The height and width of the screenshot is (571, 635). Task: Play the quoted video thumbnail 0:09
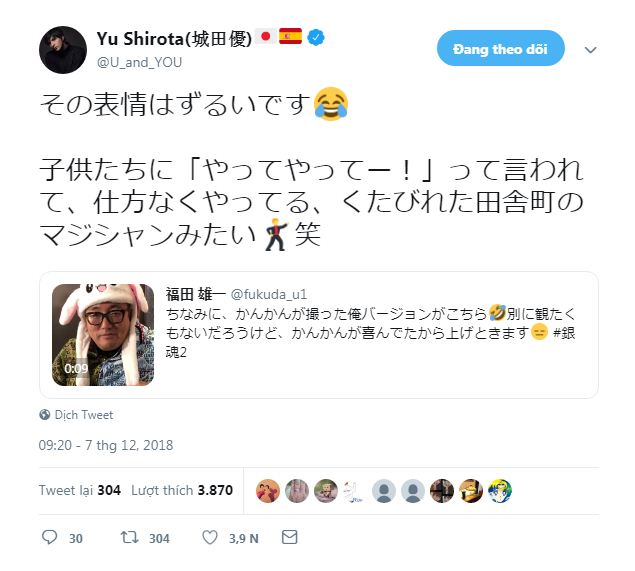(x=103, y=335)
